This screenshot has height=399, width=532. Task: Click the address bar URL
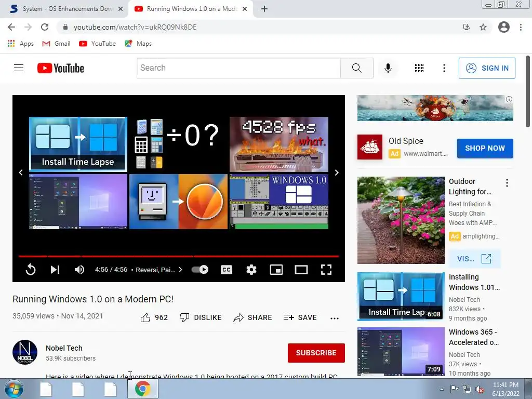pos(135,27)
